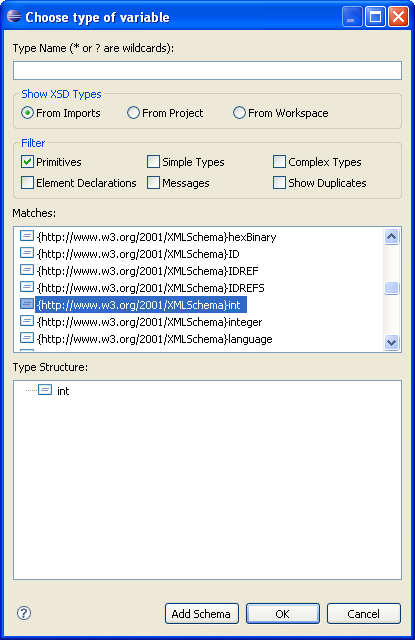Enable the Complex Types checkbox

(280, 162)
